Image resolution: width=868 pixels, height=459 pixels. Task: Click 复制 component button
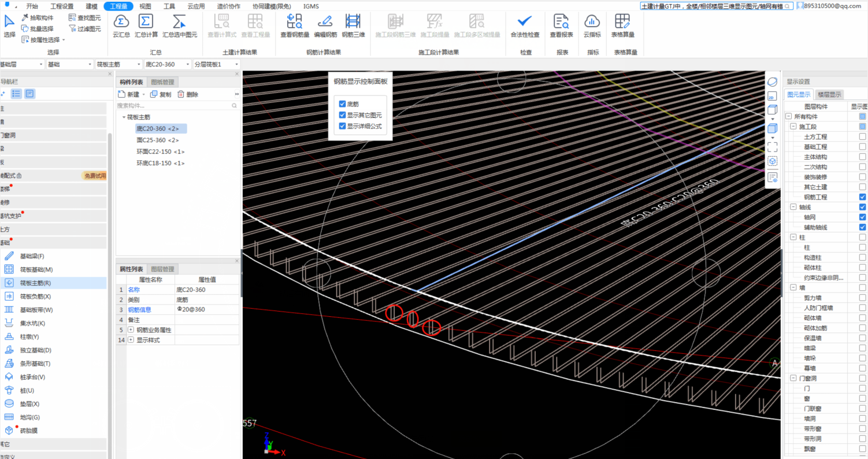(161, 94)
